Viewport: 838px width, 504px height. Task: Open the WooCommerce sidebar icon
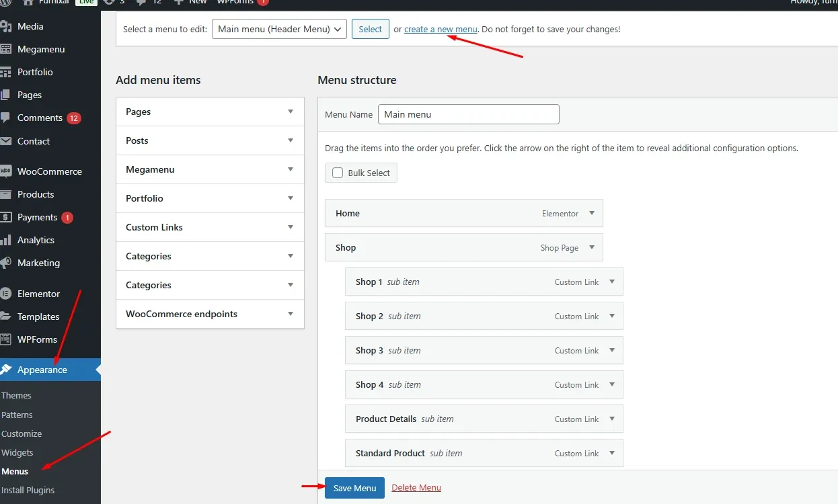coord(6,171)
